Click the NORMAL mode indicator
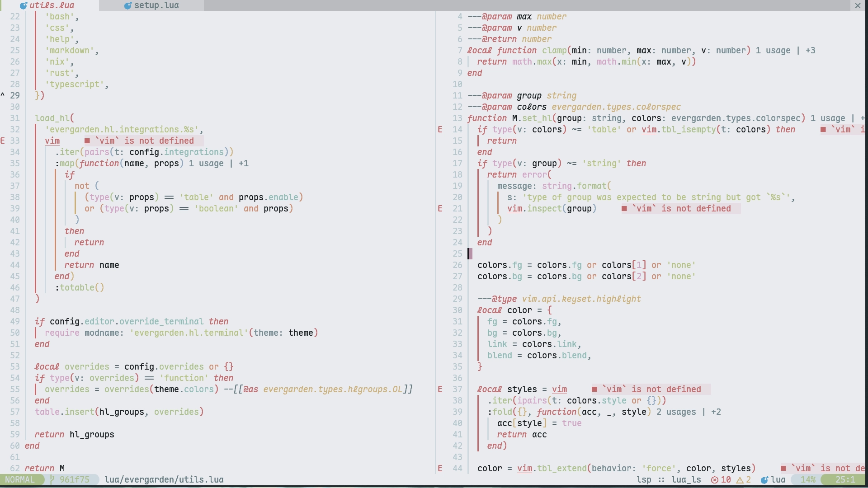868x488 pixels. point(20,479)
